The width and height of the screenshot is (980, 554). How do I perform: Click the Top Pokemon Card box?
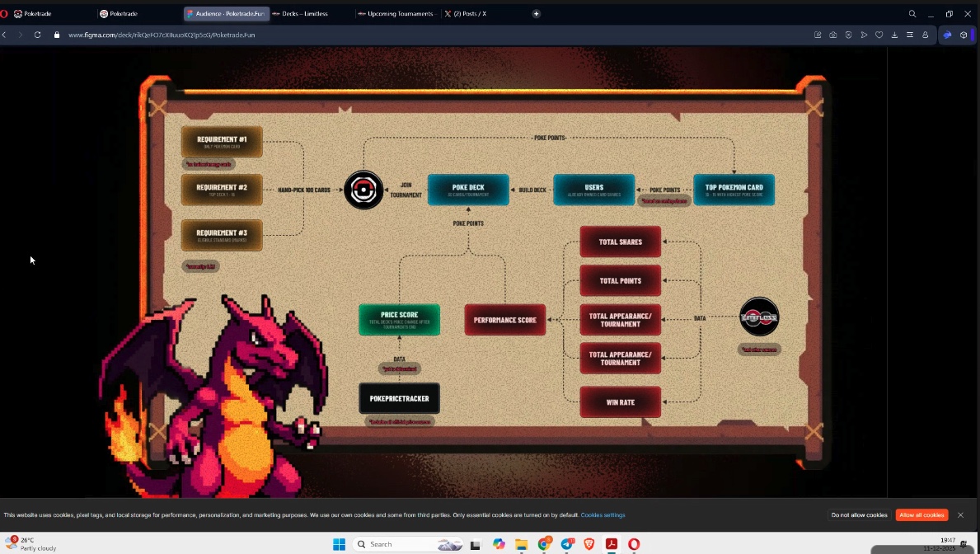click(734, 190)
